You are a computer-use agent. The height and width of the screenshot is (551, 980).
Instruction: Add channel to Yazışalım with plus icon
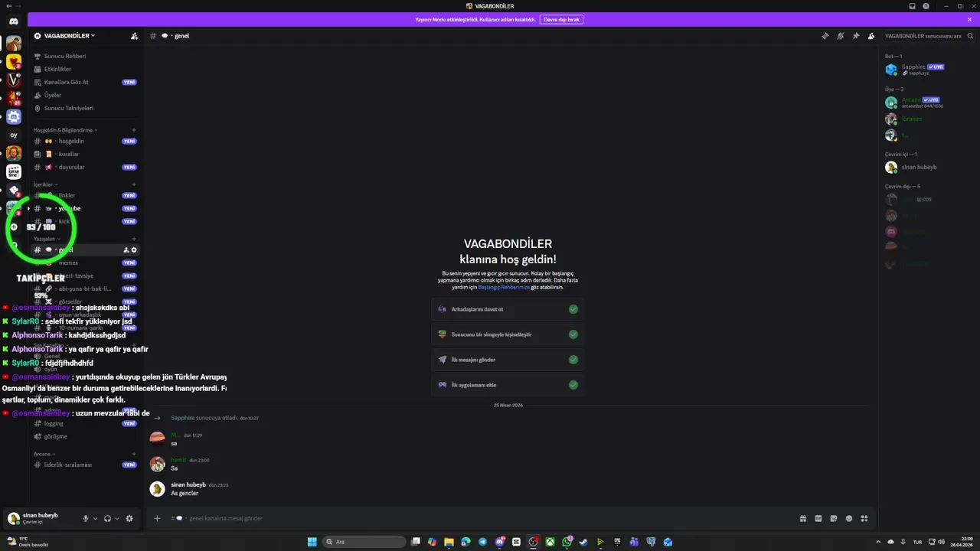[134, 239]
